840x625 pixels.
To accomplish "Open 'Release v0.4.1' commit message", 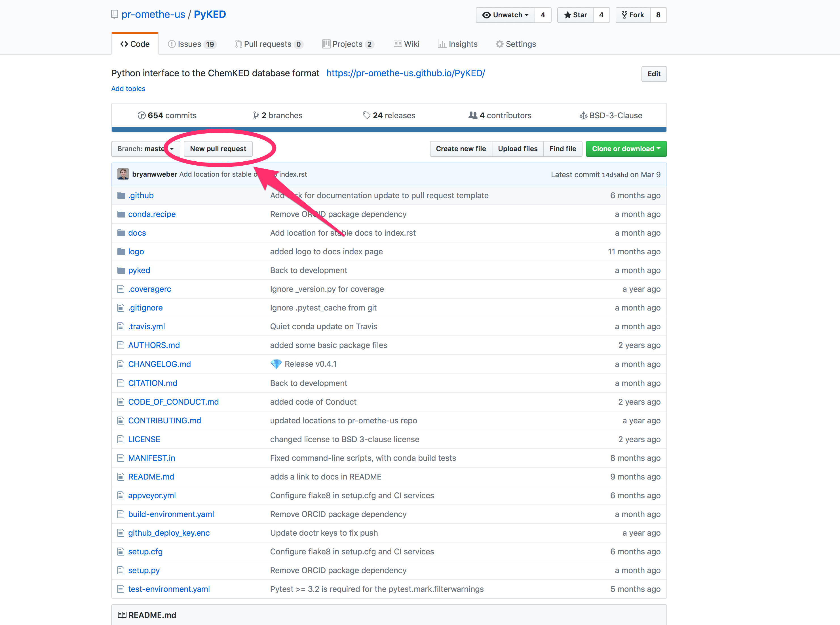I will (310, 364).
